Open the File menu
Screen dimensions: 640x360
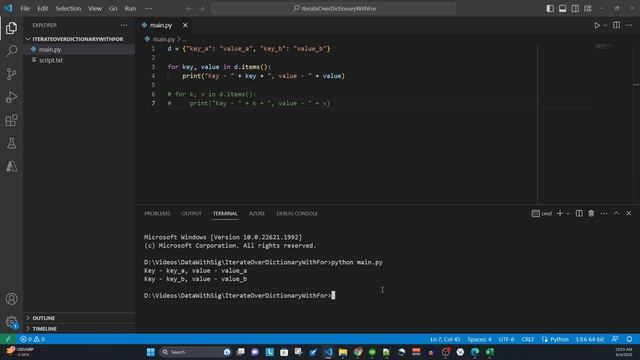point(25,9)
